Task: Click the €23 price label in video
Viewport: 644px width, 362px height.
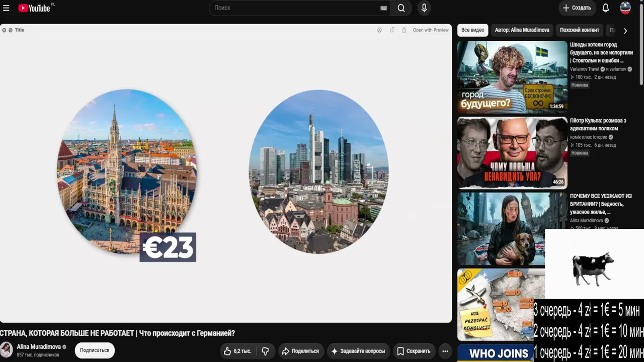Action: (x=168, y=247)
